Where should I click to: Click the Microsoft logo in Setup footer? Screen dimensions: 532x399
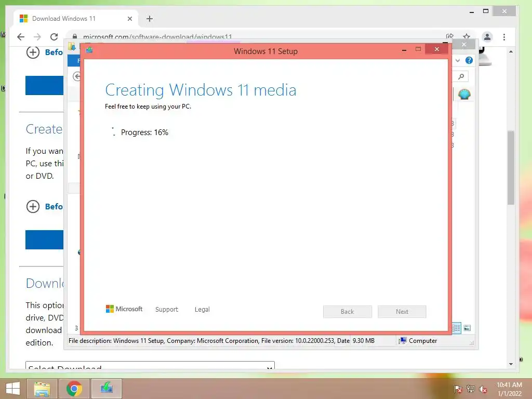[124, 309]
